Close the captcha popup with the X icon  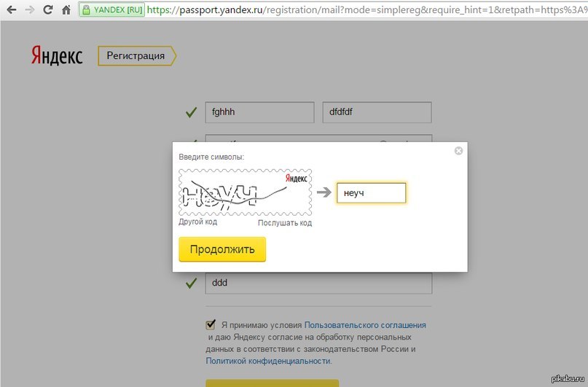[x=458, y=151]
